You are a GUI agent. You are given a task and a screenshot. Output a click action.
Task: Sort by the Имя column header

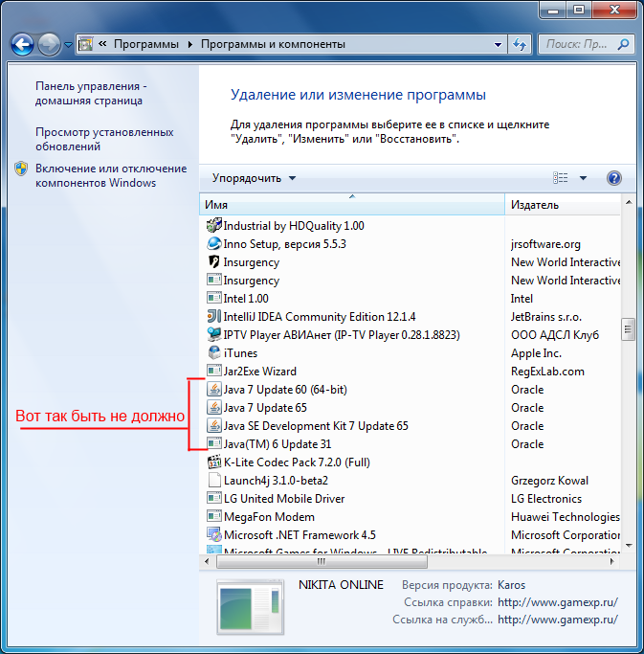(352, 204)
